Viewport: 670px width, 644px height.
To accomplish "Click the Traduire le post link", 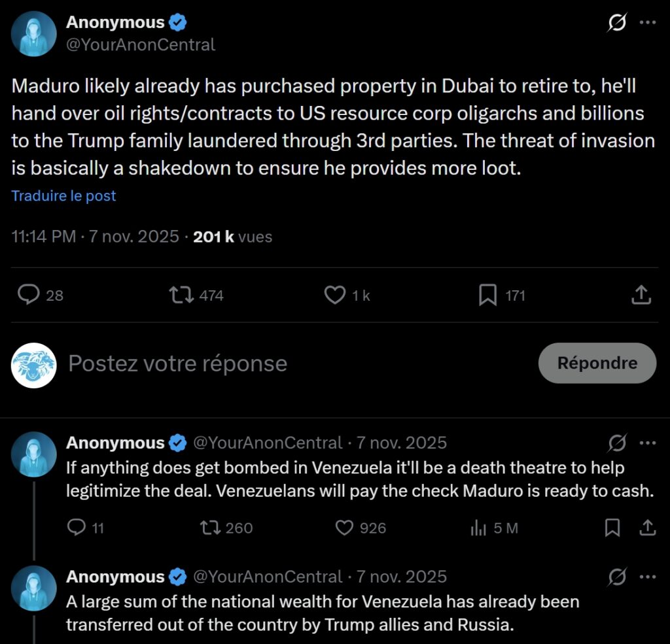I will click(x=63, y=195).
